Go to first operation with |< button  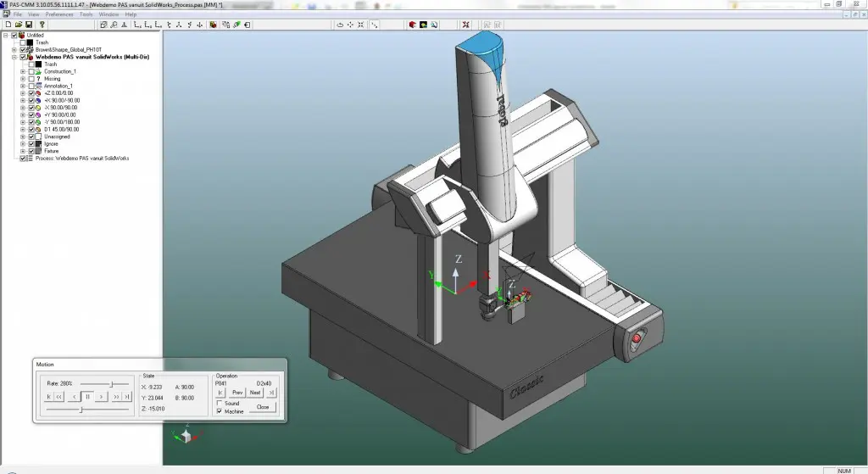pos(220,393)
